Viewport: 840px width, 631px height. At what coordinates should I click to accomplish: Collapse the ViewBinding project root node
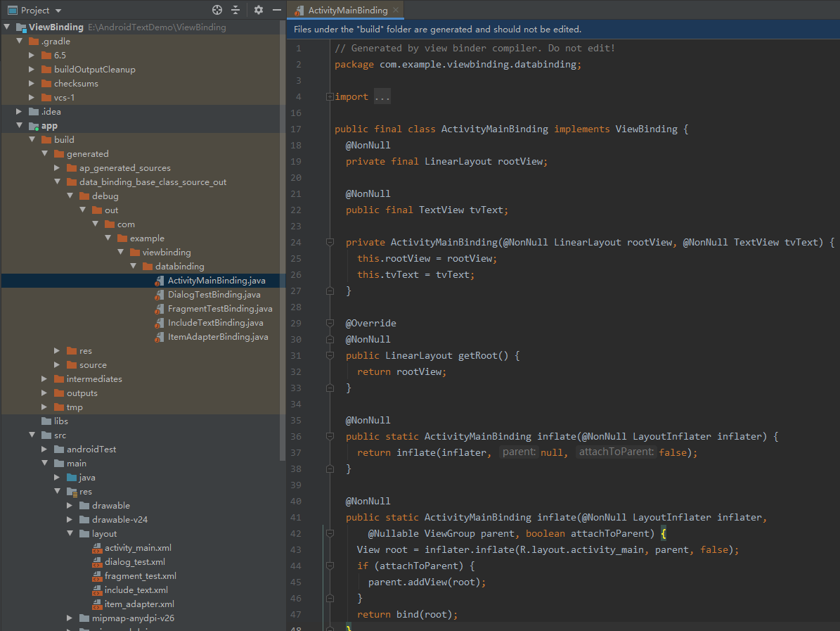pyautogui.click(x=7, y=27)
